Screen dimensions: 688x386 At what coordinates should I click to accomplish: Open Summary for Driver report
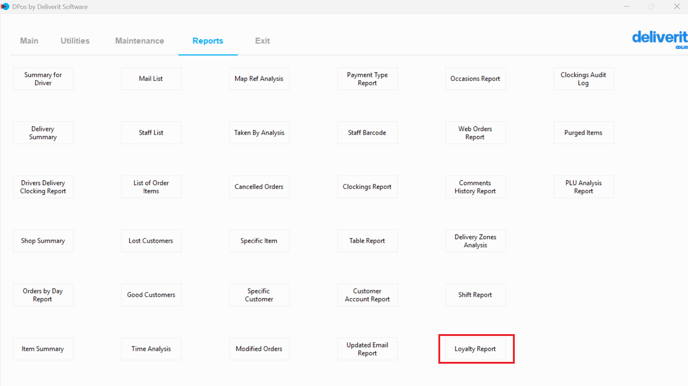[x=43, y=79]
